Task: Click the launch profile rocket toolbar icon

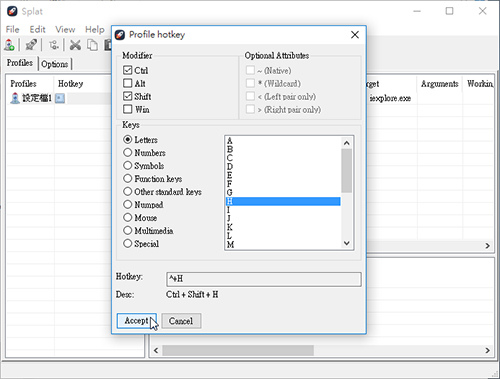Action: (x=31, y=45)
